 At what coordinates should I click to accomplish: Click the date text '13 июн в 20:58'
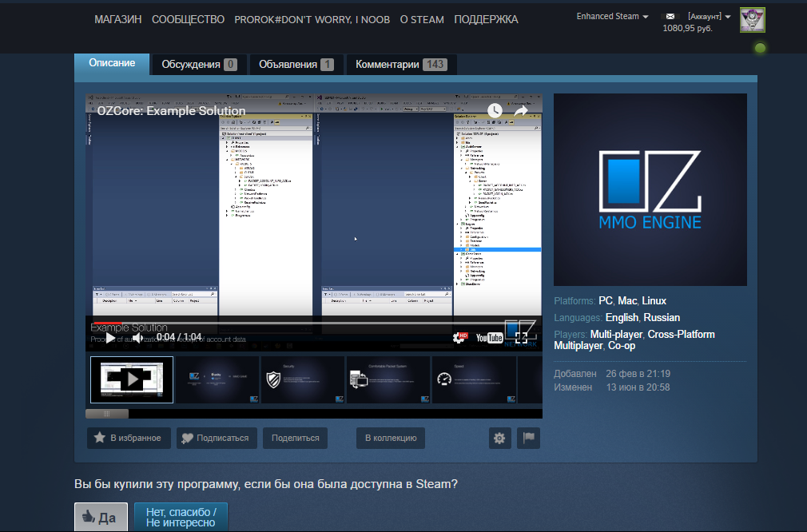pyautogui.click(x=638, y=387)
